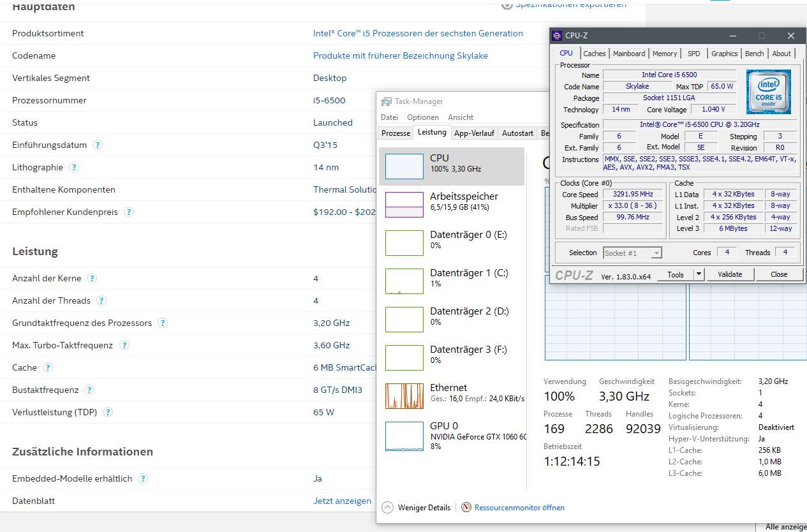This screenshot has height=532, width=807.
Task: Switch to the Graphics tab in CPU-Z
Action: (x=724, y=54)
